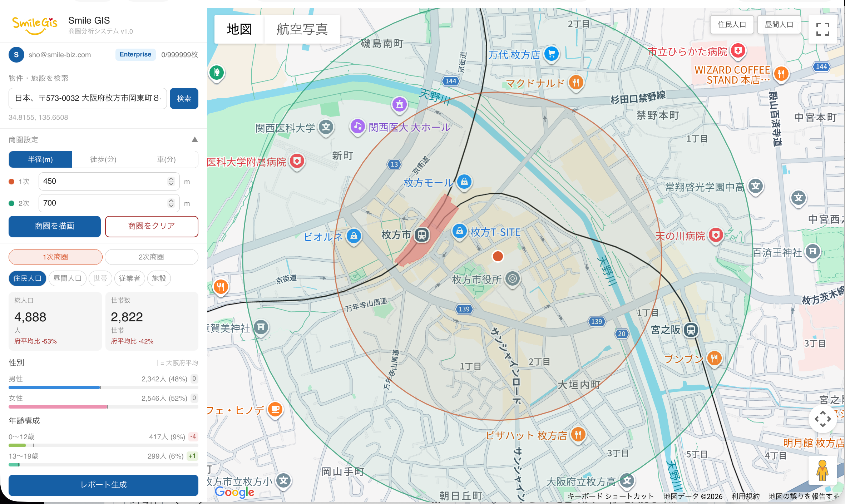Viewport: 845px width, 504px height.
Task: Select the 枚方モール shopping pin
Action: coord(464,182)
